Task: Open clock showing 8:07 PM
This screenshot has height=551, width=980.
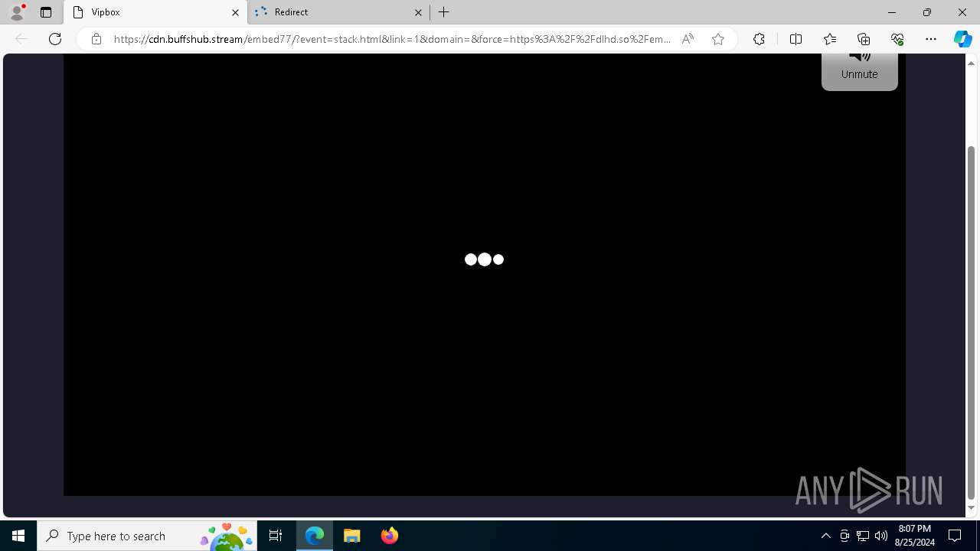Action: 915,536
